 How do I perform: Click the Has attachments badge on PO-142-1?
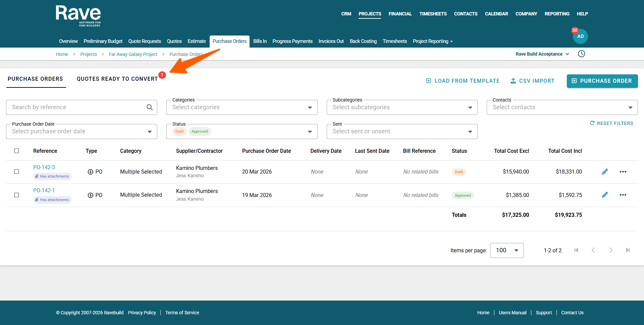52,200
